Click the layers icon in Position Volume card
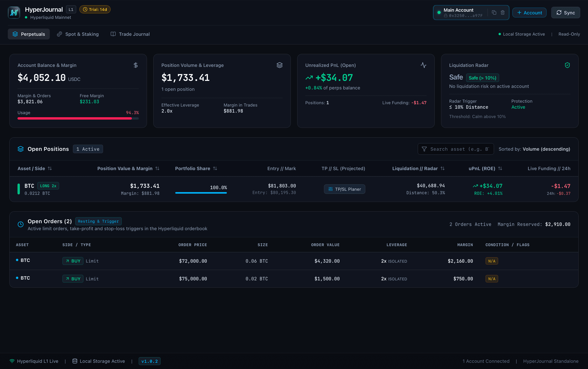This screenshot has height=369, width=588. (x=279, y=65)
